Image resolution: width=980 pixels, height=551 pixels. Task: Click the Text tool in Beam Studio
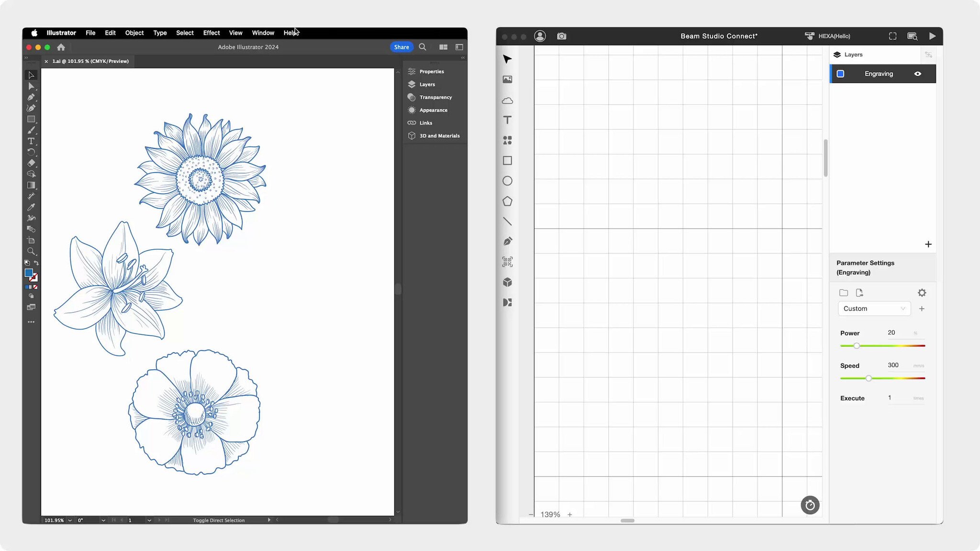pos(507,120)
